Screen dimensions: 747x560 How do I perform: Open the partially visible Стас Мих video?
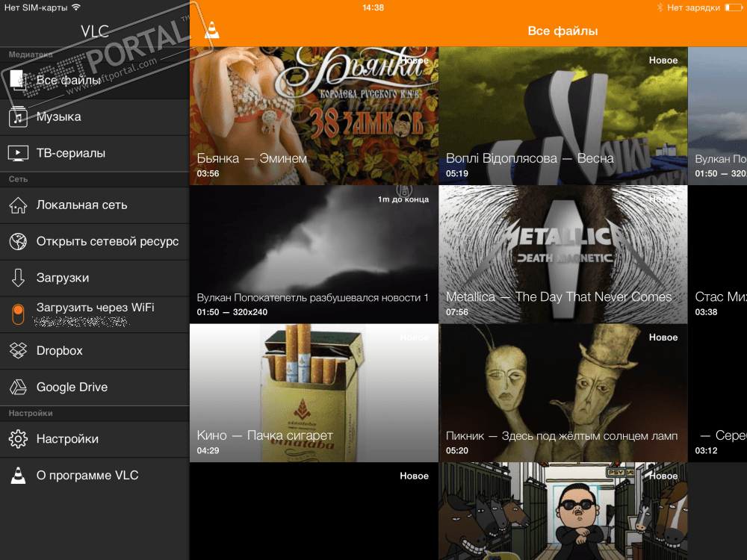point(718,255)
